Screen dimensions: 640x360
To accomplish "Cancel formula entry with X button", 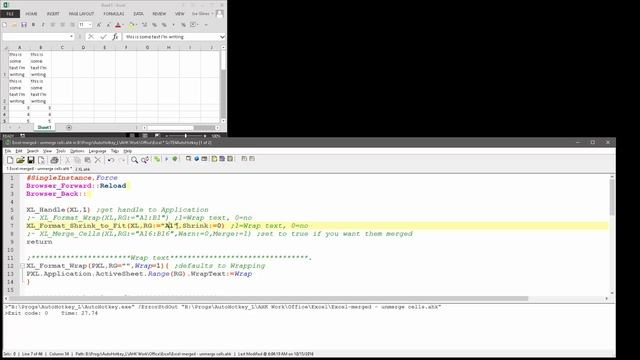I will 91,37.
